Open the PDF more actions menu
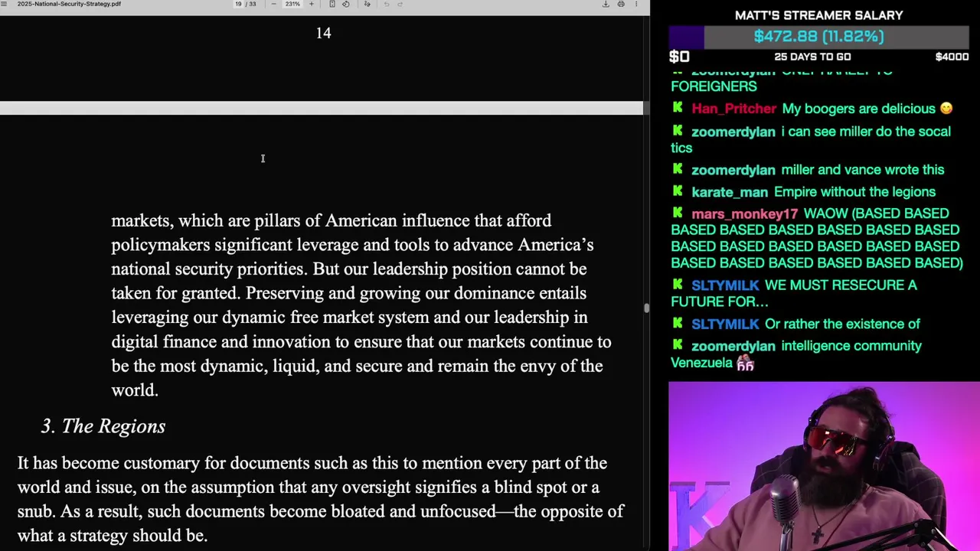 click(x=636, y=4)
